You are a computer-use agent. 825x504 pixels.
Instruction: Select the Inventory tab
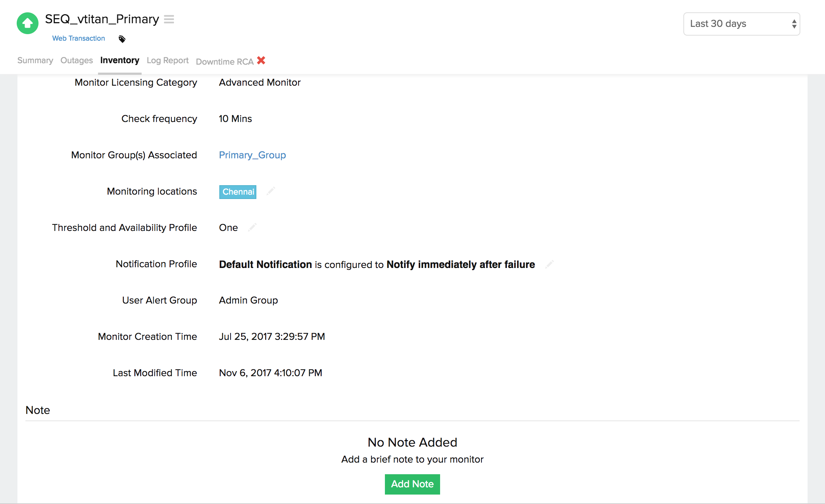(x=119, y=60)
